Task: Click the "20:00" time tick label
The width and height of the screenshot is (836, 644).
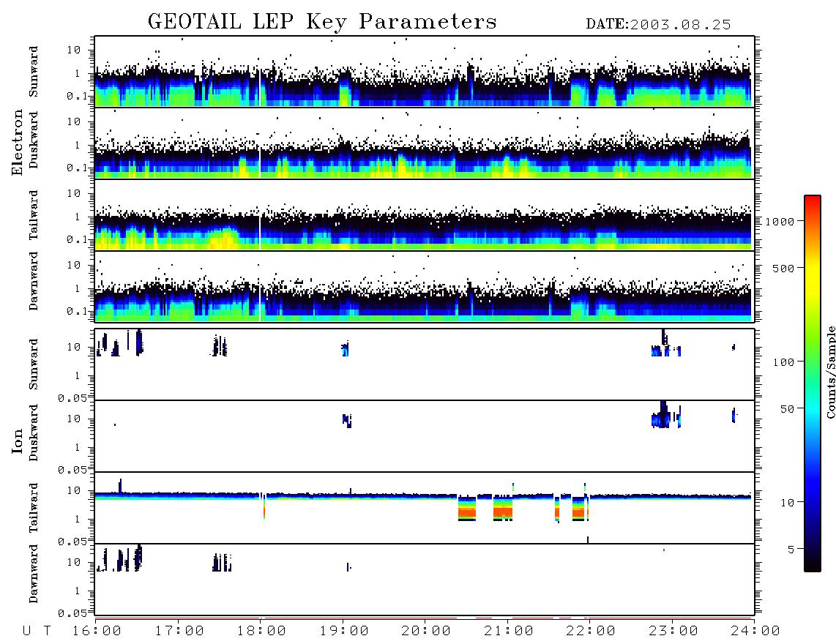Action: coord(426,631)
